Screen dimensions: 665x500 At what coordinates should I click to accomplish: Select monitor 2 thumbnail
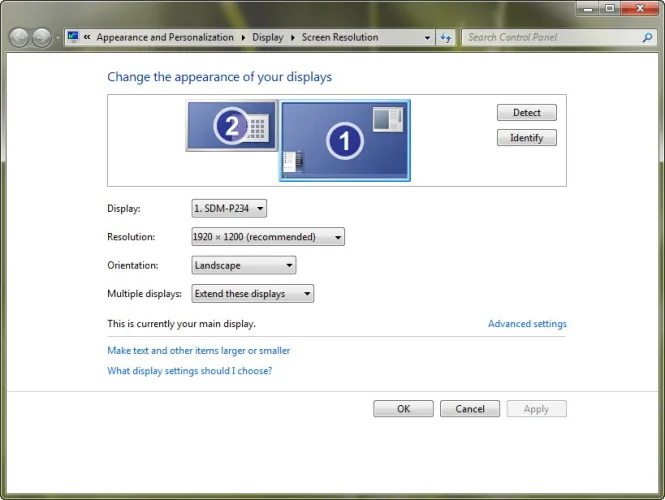232,126
